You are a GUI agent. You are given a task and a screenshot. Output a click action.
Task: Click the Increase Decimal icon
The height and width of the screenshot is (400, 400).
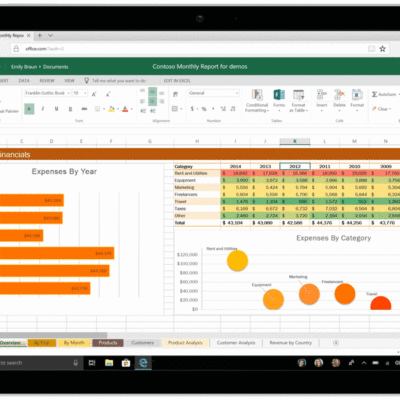coord(223,109)
